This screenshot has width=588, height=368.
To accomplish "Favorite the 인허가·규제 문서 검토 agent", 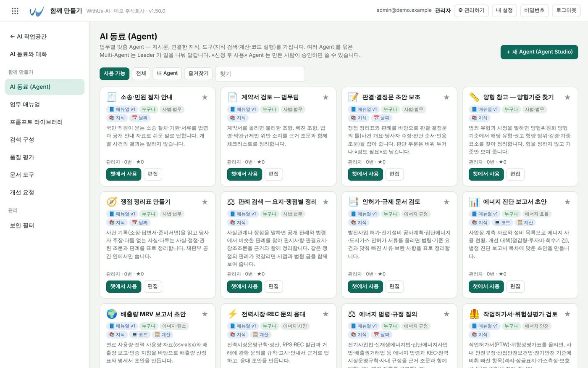I will tap(446, 202).
